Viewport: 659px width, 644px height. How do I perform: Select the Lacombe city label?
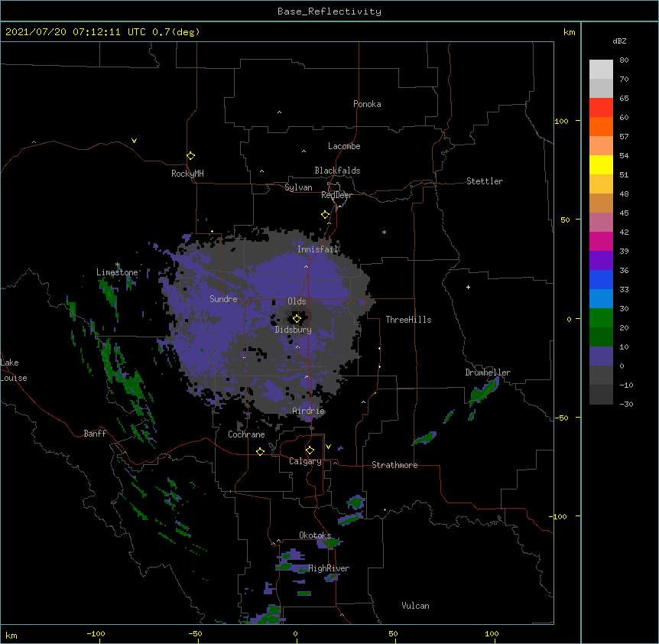pos(344,146)
